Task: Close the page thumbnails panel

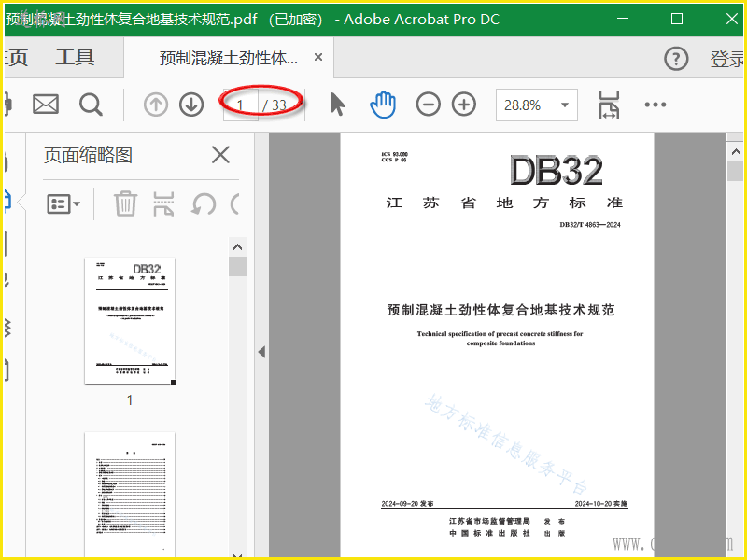Action: [220, 155]
